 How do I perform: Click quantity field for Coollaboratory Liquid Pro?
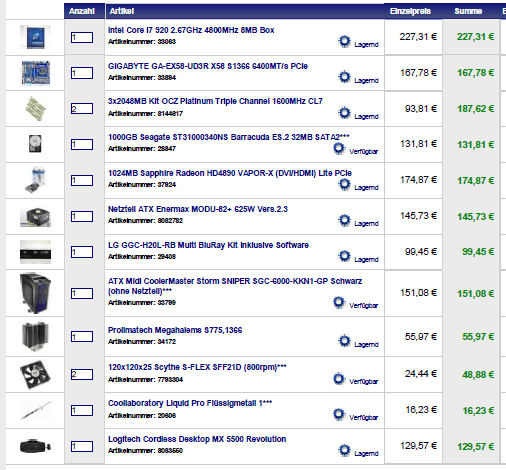coord(82,410)
